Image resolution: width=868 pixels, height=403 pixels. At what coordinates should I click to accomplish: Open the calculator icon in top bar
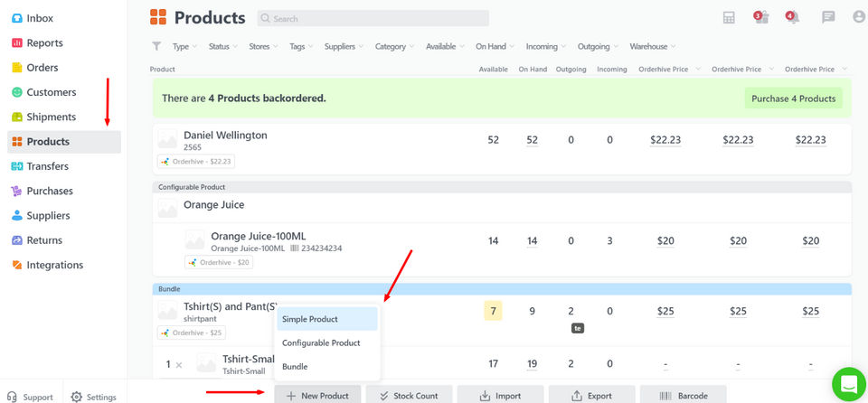729,17
